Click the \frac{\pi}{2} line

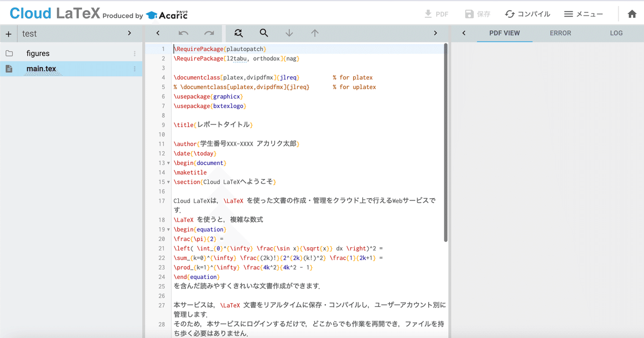click(x=198, y=239)
